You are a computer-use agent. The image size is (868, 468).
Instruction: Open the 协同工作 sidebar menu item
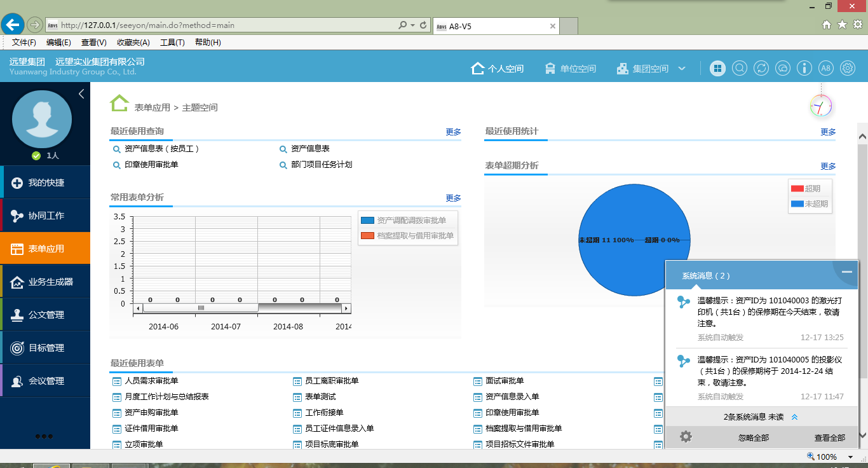pos(46,216)
